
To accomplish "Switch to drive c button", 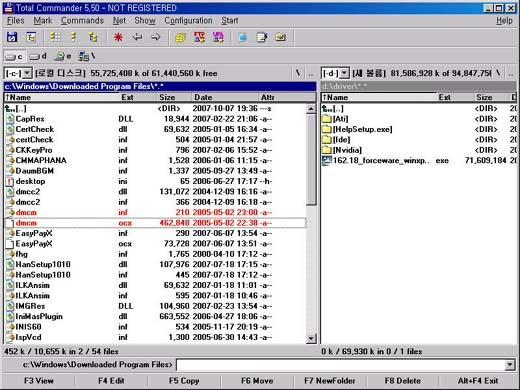I will (14, 57).
